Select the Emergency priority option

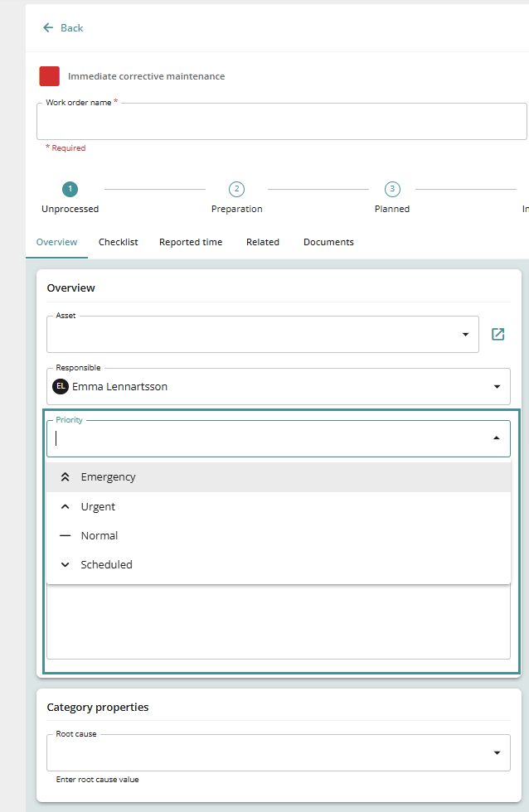[108, 477]
